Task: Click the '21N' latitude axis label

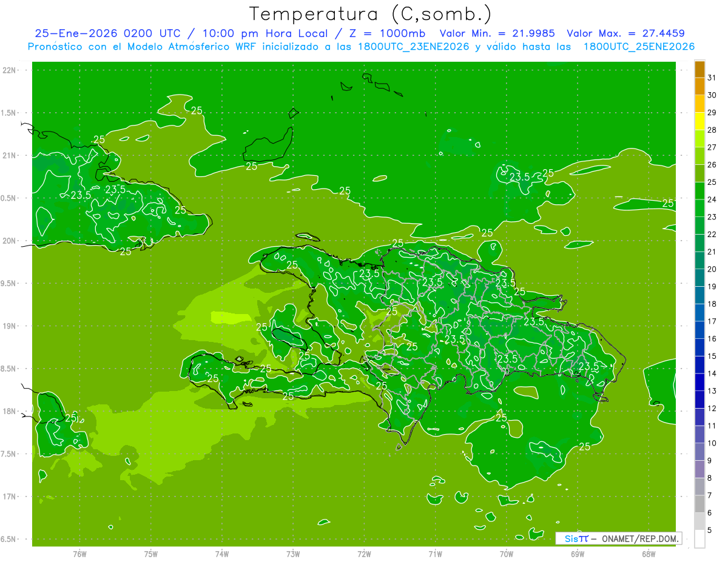Action: click(10, 155)
